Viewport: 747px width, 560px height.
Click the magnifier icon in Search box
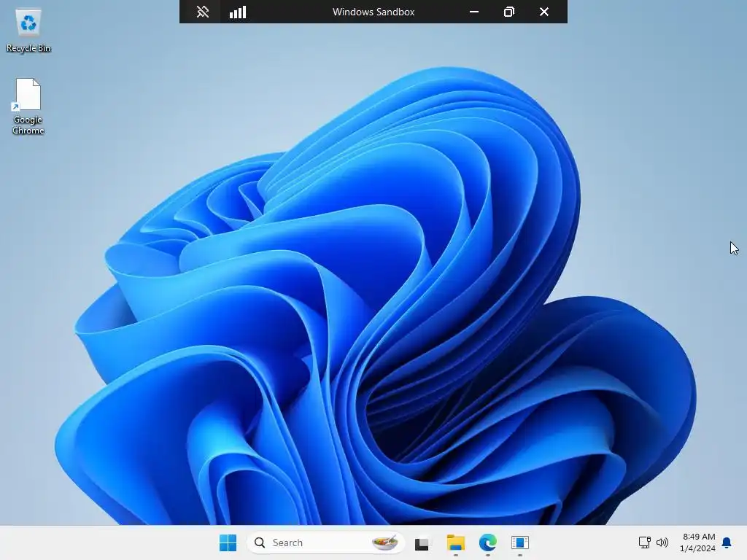(260, 542)
